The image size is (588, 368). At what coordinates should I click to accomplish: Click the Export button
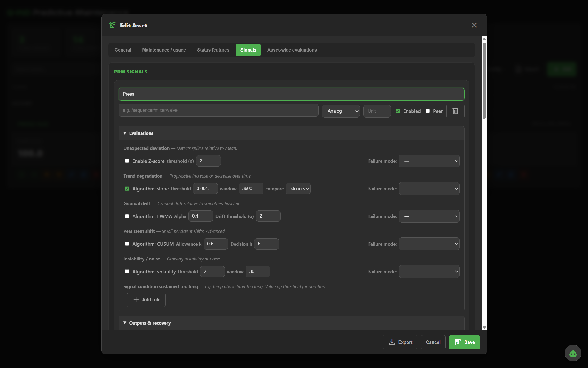[x=400, y=342]
